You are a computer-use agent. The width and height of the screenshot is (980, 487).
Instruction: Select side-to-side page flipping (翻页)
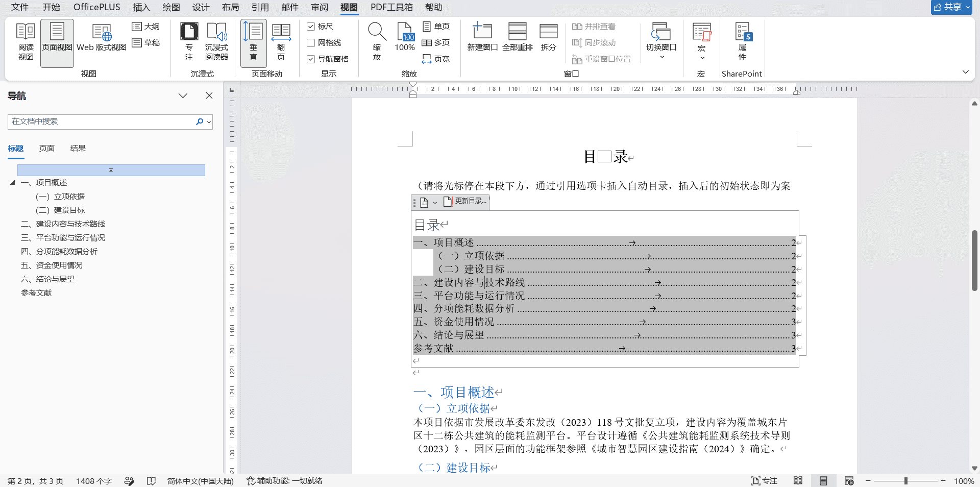click(281, 42)
